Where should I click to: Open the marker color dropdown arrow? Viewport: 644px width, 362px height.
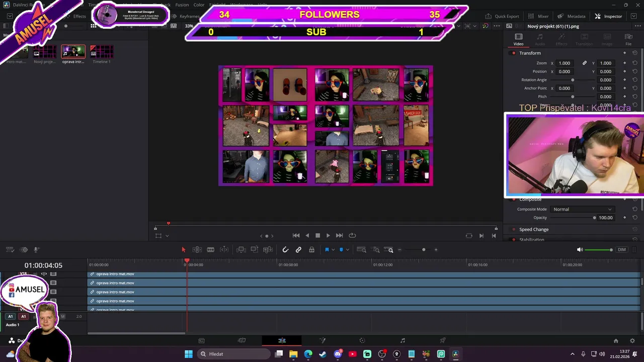[347, 250]
